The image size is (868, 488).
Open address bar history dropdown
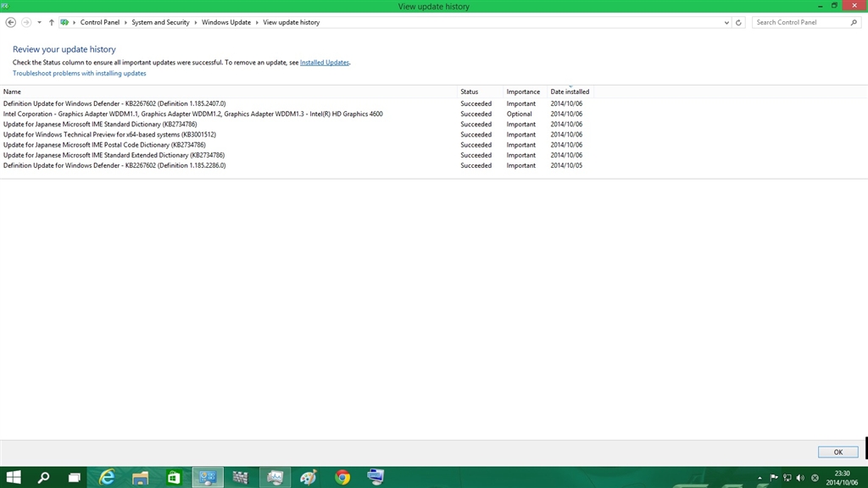pyautogui.click(x=726, y=23)
